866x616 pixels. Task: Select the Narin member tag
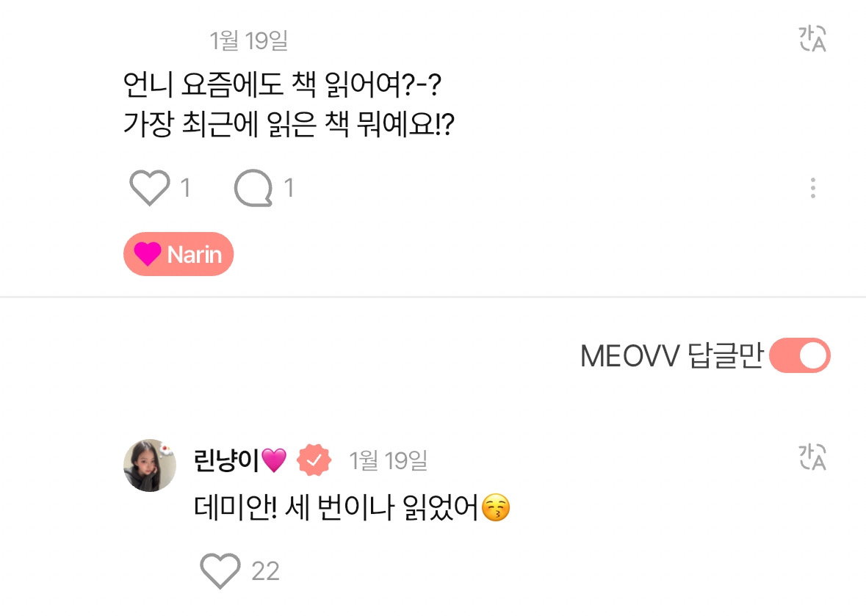pos(178,254)
